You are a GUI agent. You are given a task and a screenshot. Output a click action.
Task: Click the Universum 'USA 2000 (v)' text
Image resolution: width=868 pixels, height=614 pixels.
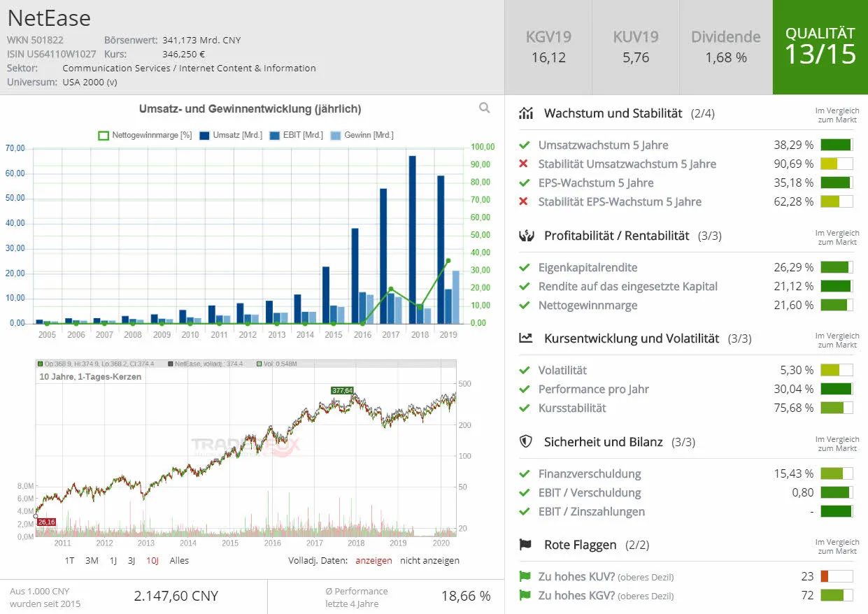pyautogui.click(x=90, y=83)
